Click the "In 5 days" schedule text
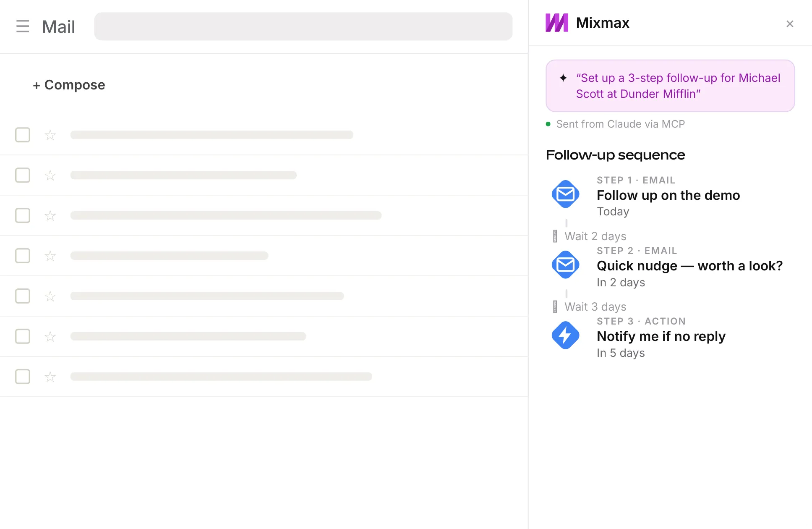The height and width of the screenshot is (529, 812). point(621,353)
